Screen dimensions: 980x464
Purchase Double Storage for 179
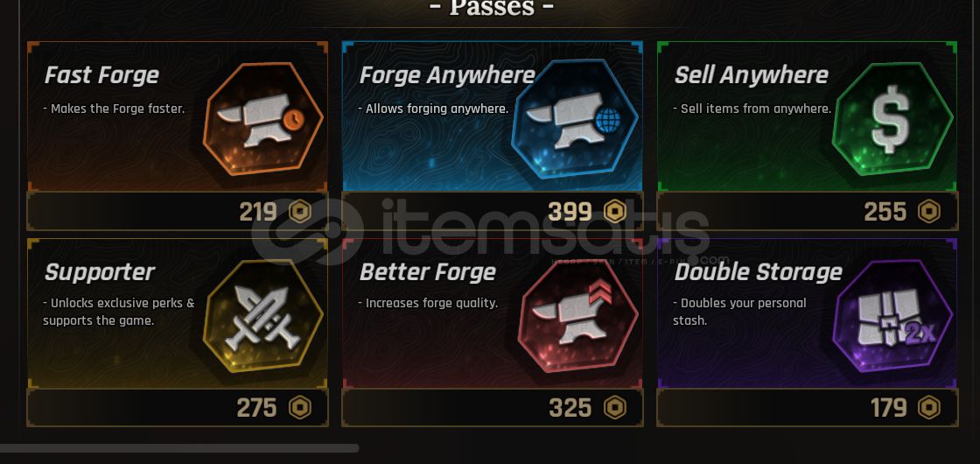coord(808,408)
